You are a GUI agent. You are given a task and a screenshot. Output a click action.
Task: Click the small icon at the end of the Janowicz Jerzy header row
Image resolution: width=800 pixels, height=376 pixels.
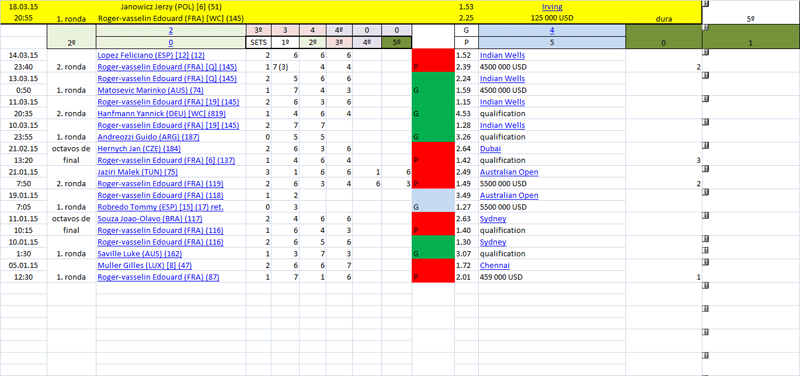pyautogui.click(x=706, y=4)
